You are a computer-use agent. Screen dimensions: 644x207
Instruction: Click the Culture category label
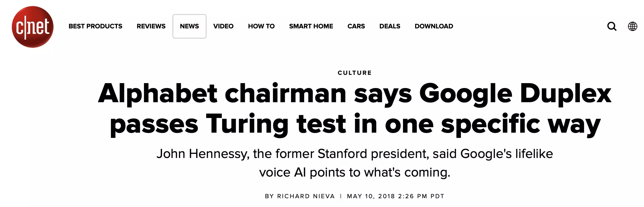[x=355, y=73]
